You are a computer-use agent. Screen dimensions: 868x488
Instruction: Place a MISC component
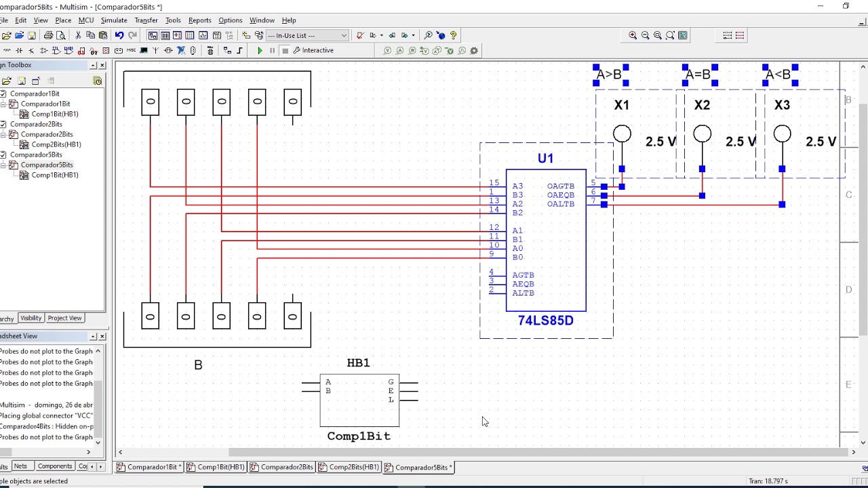[x=131, y=50]
